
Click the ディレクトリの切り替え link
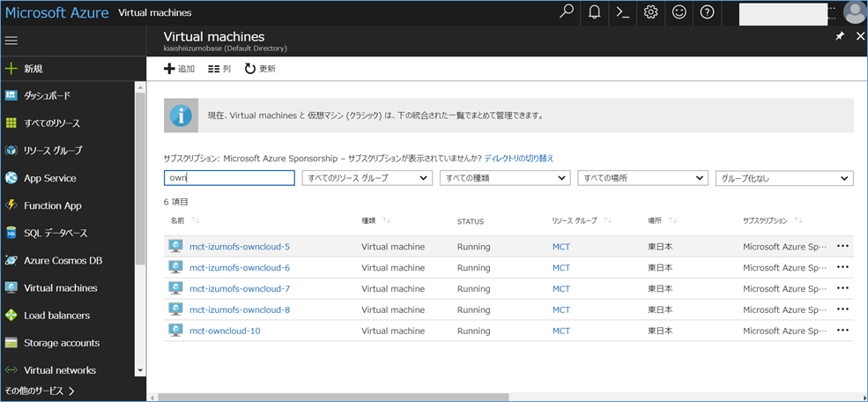click(519, 158)
